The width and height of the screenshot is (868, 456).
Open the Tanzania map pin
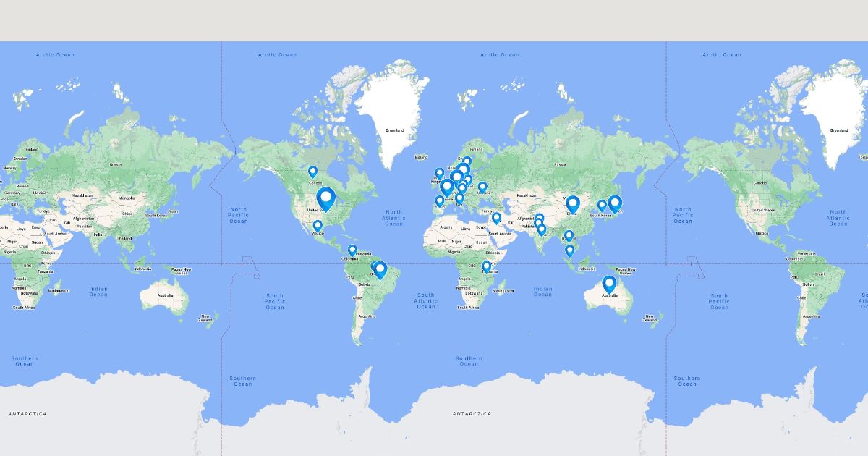tap(487, 266)
